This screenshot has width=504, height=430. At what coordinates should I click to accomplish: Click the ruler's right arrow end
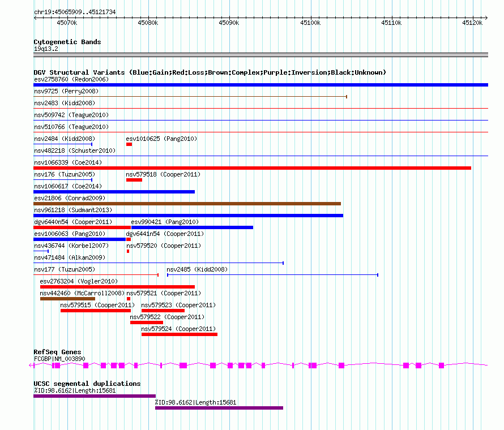pos(486,18)
